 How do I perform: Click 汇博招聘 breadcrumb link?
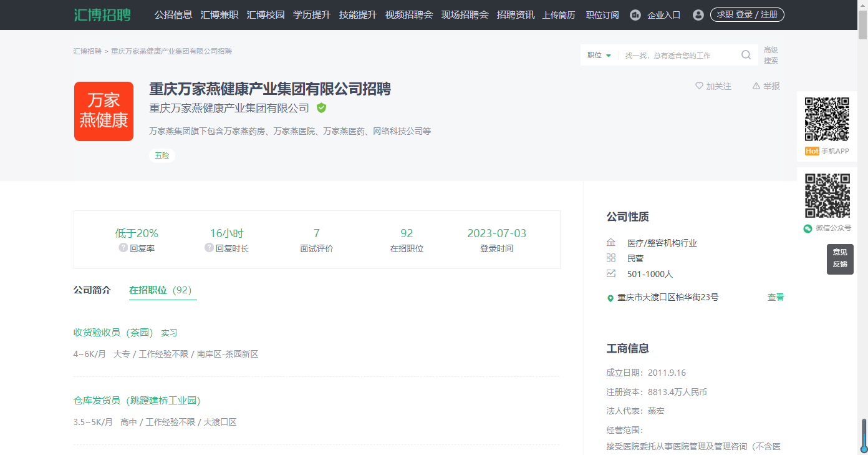[87, 51]
